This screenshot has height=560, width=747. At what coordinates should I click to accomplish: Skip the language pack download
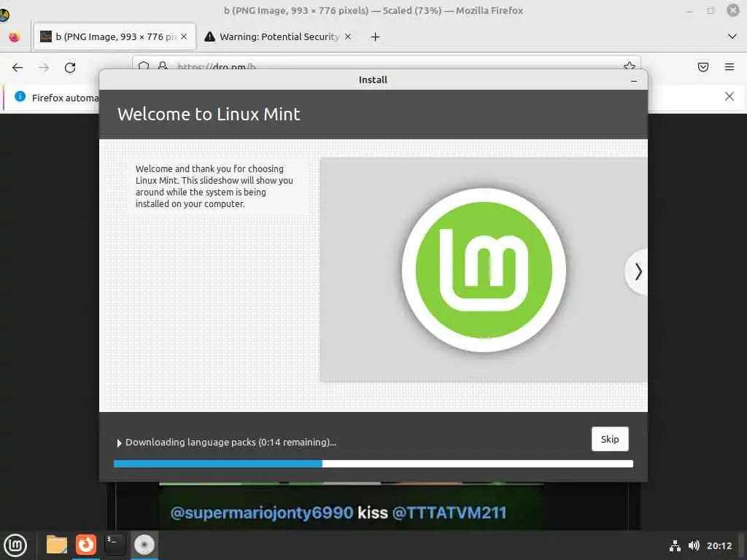click(610, 439)
